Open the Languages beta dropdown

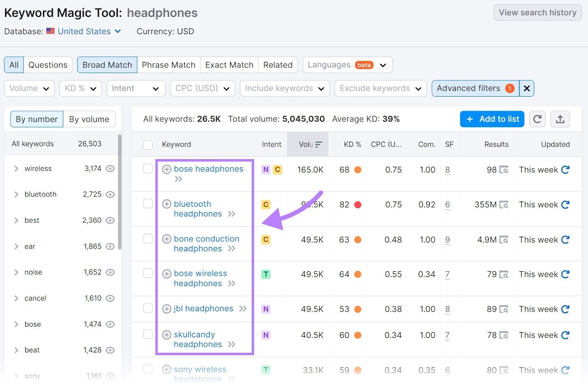coord(347,65)
